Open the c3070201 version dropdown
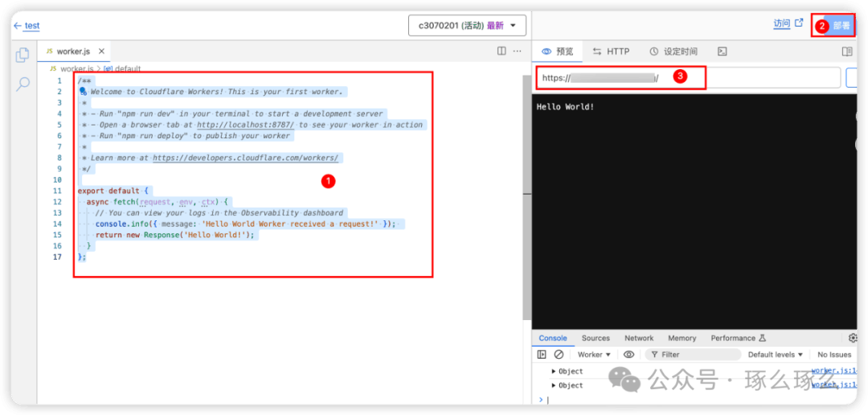The image size is (868, 415). 467,26
